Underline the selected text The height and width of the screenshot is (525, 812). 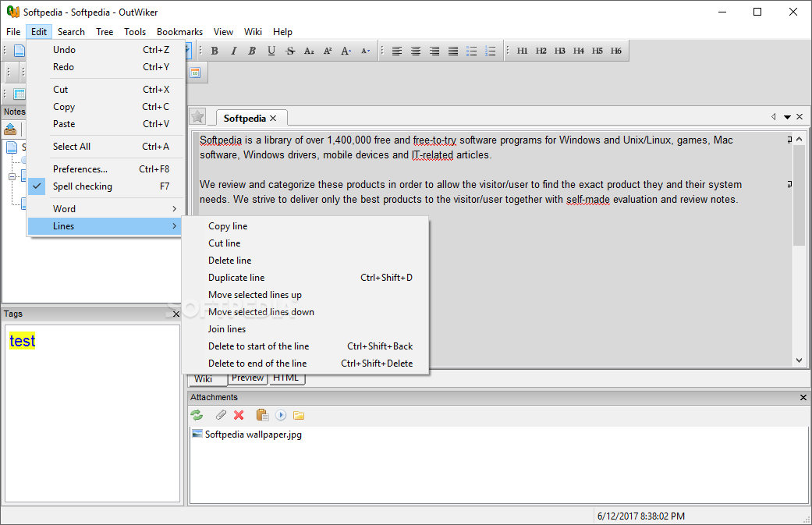coord(271,51)
